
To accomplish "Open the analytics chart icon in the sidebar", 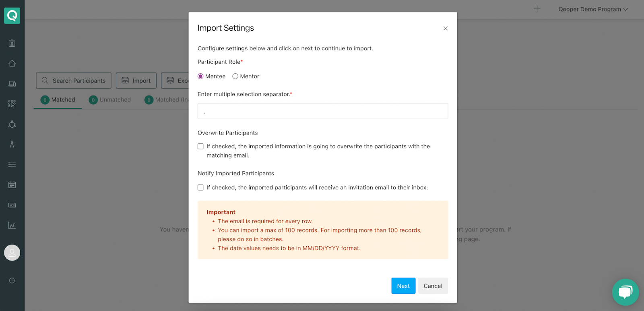I will coord(12,225).
